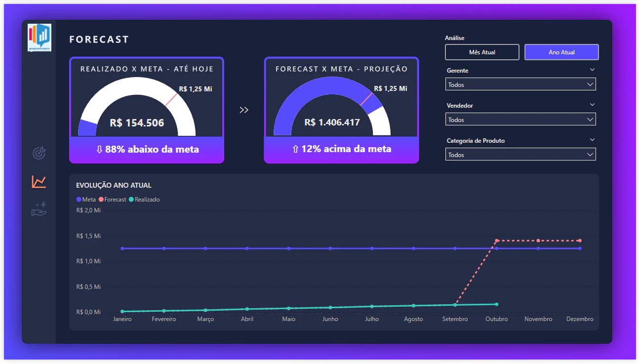This screenshot has height=364, width=639.
Task: Click the R$ 0,5 Mi axis label
Action: click(x=88, y=286)
